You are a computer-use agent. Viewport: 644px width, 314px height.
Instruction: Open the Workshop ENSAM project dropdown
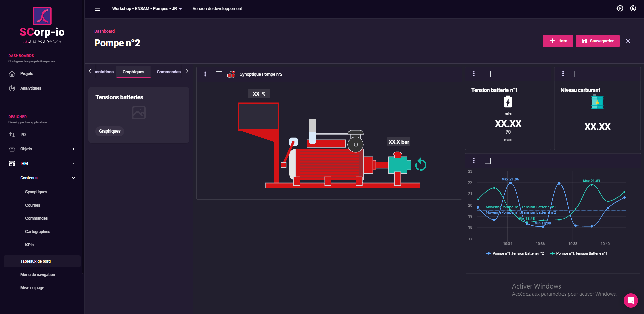click(x=147, y=9)
